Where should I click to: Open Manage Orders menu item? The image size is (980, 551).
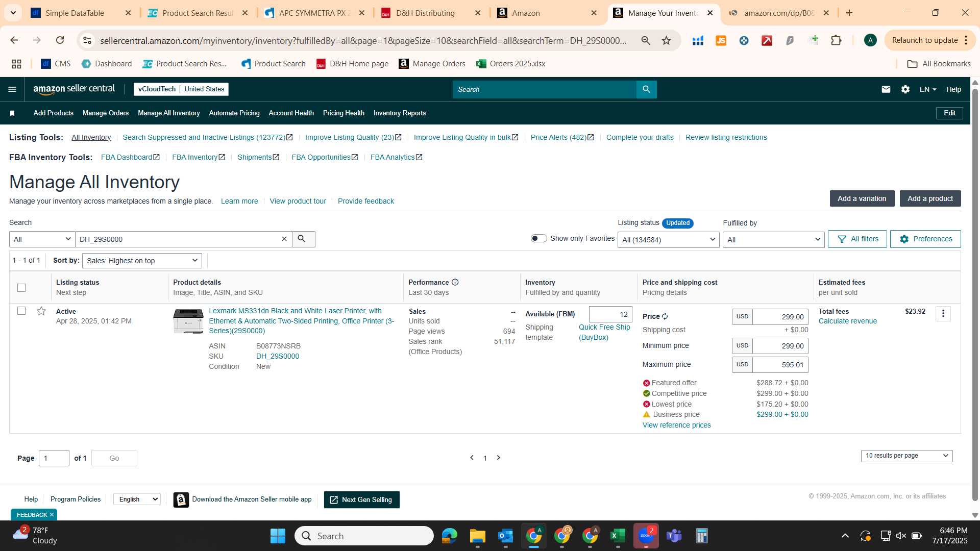click(x=106, y=113)
